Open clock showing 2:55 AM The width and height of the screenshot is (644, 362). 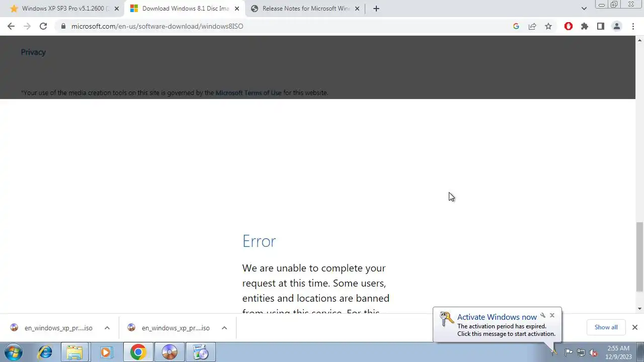coord(619,352)
